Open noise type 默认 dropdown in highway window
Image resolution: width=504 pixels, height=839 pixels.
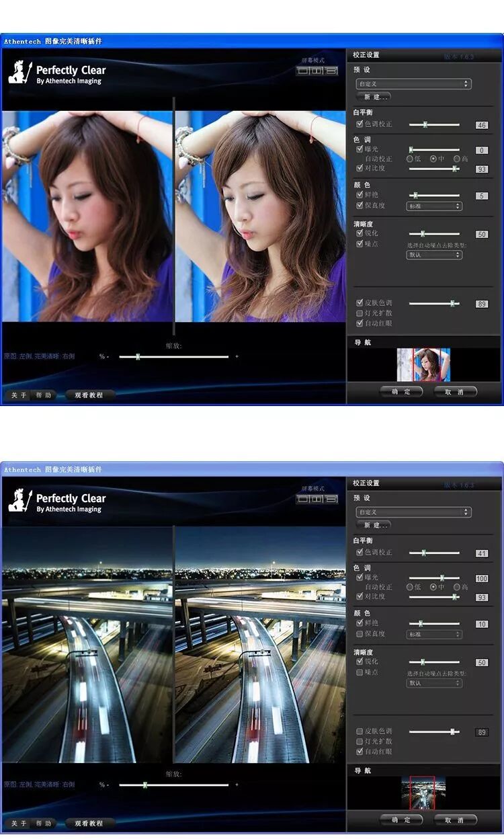(434, 683)
